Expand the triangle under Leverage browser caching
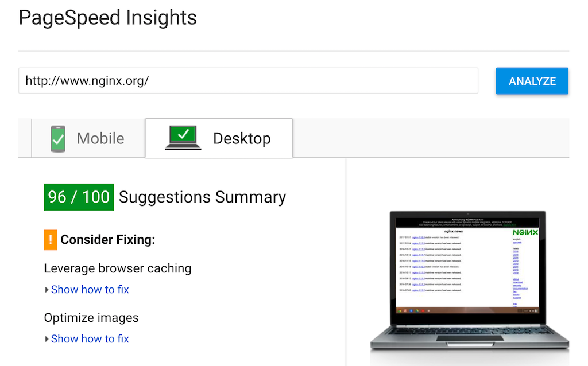Image resolution: width=588 pixels, height=366 pixels. pyautogui.click(x=47, y=290)
